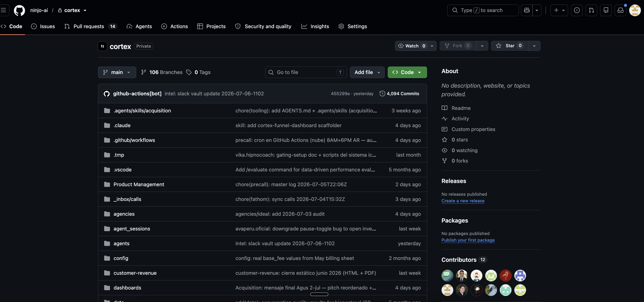Click Create a new release
644x302 pixels.
(x=463, y=201)
